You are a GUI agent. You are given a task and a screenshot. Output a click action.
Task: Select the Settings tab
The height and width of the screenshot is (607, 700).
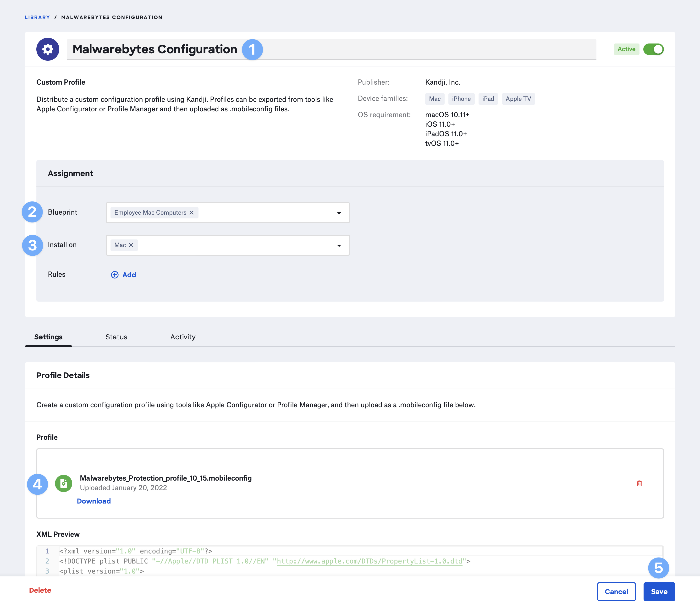click(x=49, y=337)
